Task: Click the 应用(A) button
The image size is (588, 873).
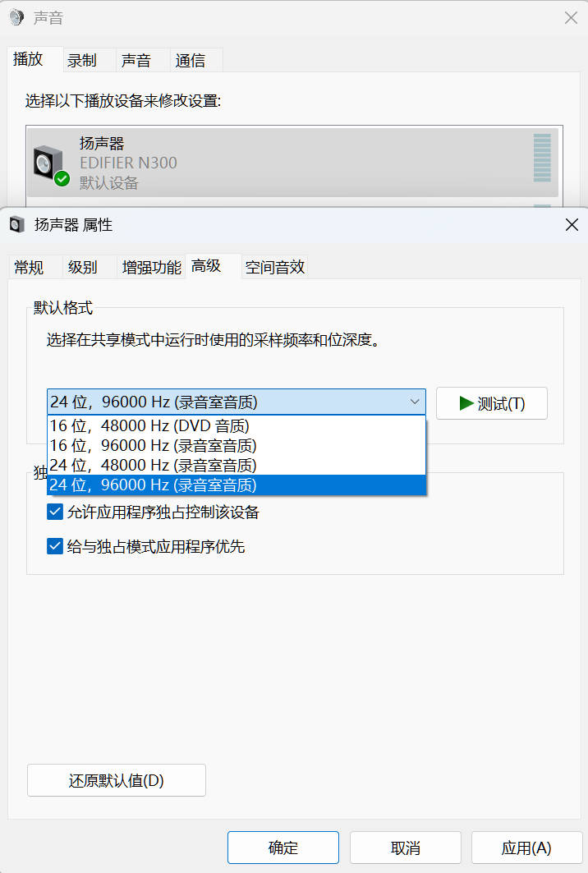Action: (526, 848)
